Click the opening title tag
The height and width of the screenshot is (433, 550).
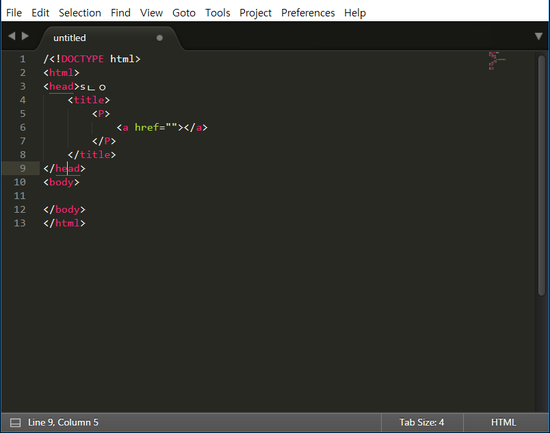[89, 100]
